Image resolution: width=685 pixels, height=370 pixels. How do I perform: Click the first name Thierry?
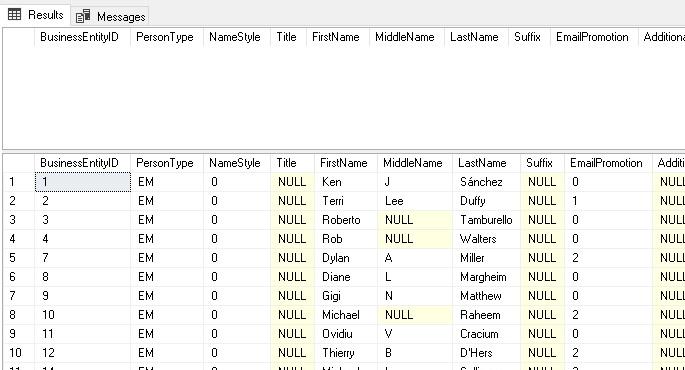pyautogui.click(x=338, y=353)
